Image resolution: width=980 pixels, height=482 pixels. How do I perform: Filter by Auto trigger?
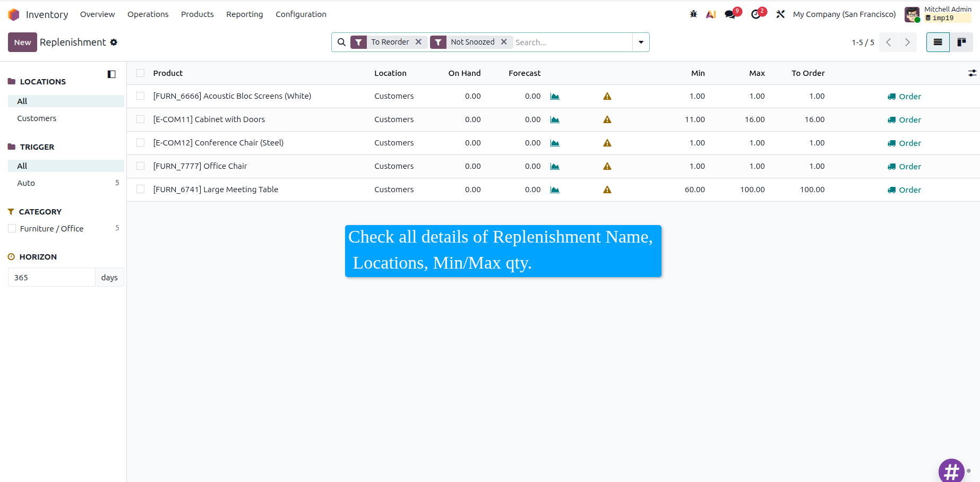(x=66, y=183)
